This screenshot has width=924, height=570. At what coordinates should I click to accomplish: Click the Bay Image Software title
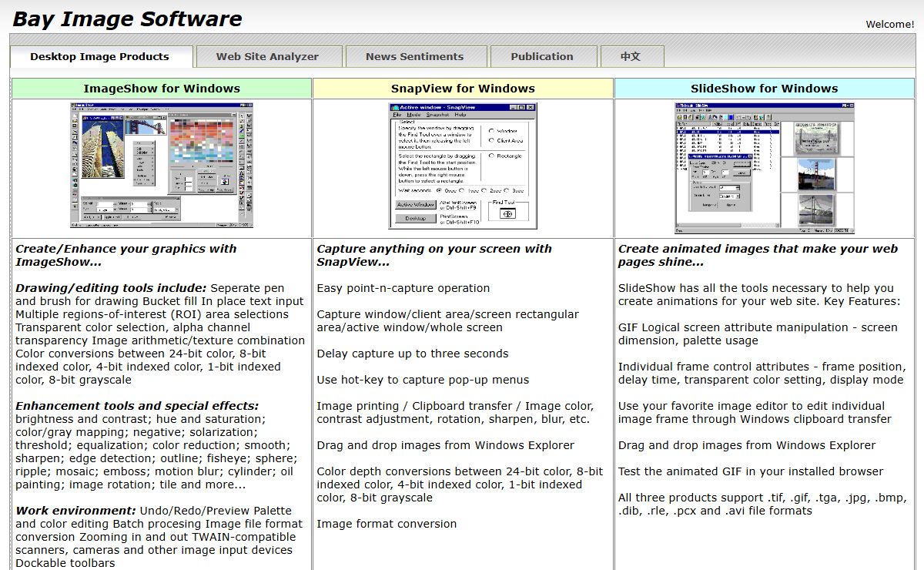click(x=127, y=18)
